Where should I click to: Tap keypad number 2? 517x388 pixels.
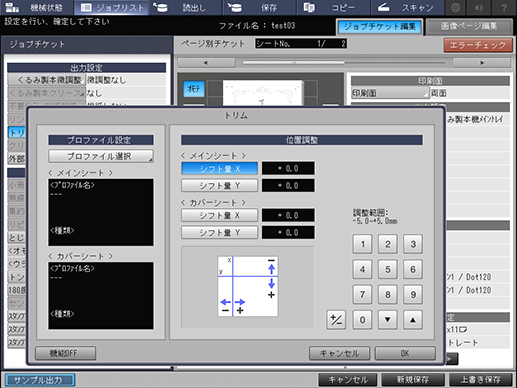[388, 244]
